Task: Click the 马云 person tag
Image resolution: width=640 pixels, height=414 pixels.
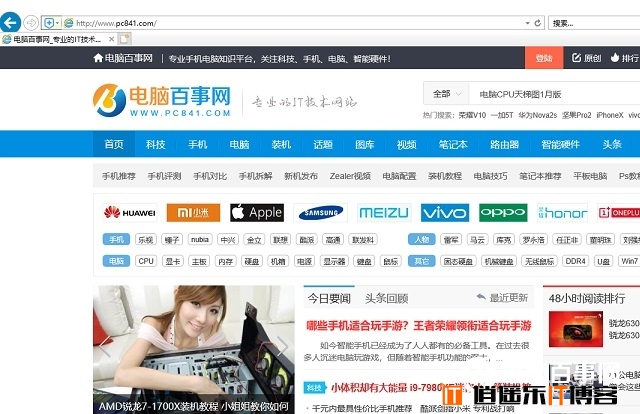Action: [x=477, y=240]
